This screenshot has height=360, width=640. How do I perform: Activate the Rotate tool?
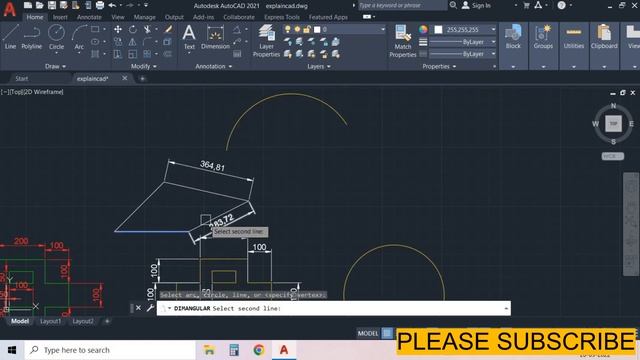point(133,29)
